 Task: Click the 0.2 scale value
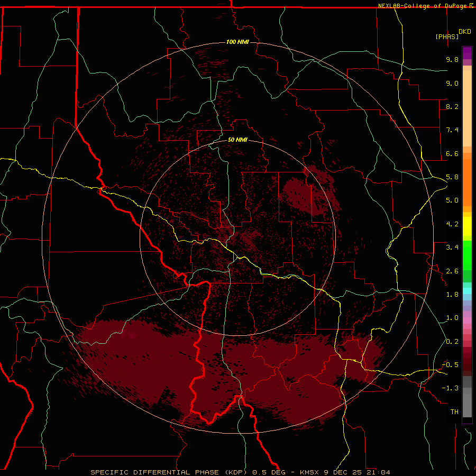pyautogui.click(x=452, y=342)
